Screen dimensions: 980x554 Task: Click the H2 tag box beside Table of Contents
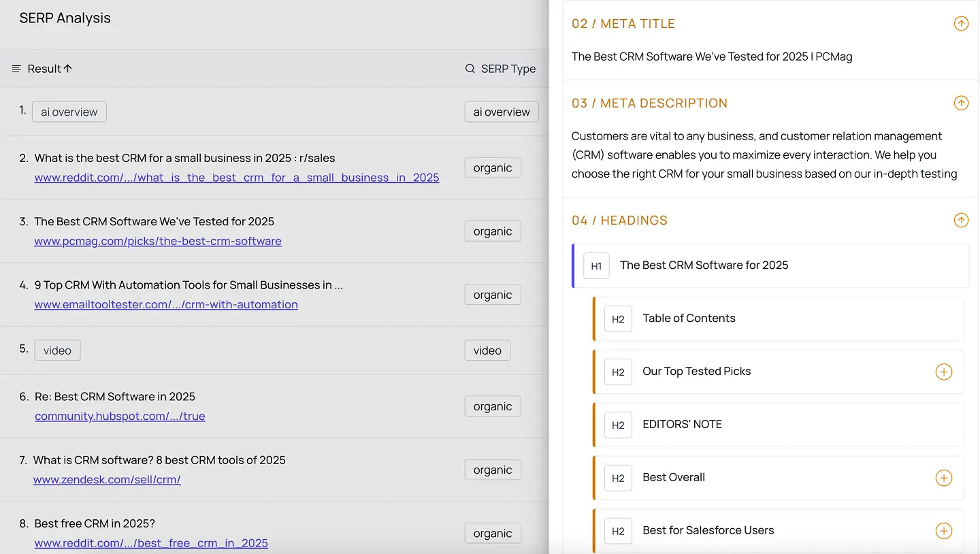click(x=618, y=319)
